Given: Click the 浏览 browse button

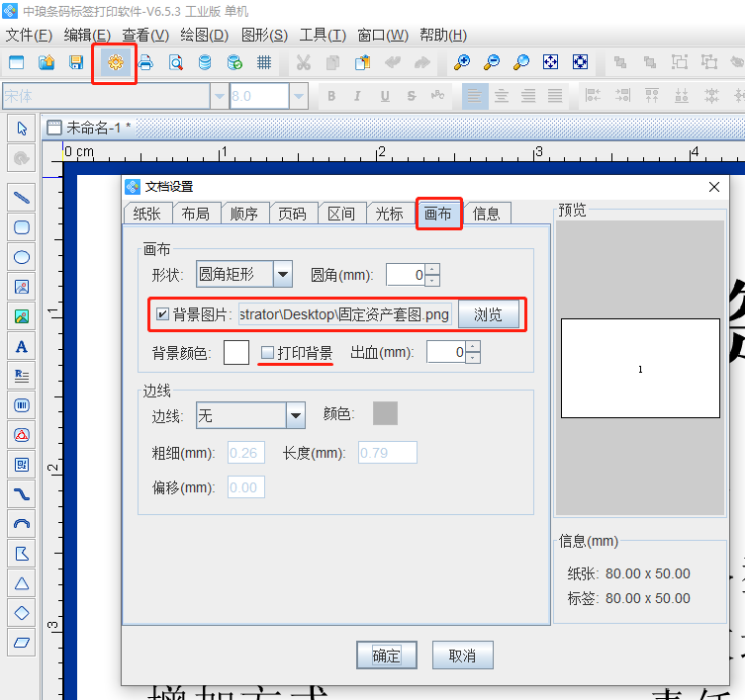Looking at the screenshot, I should (x=488, y=314).
